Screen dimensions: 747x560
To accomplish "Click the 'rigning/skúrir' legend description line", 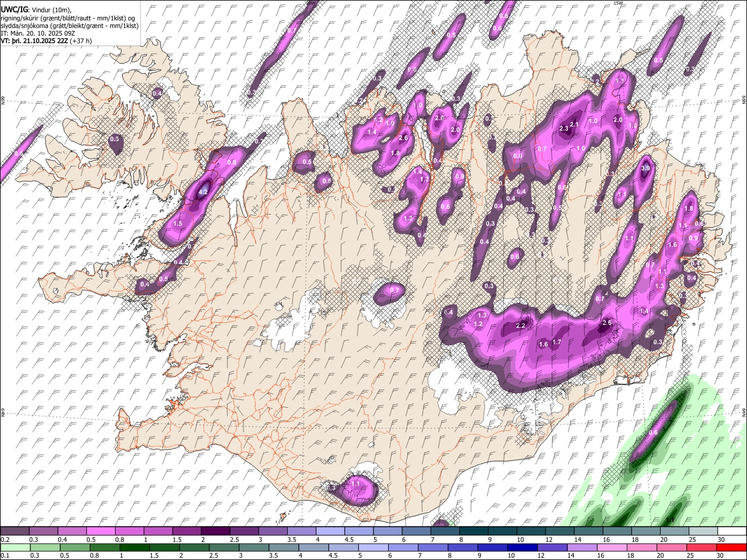I will 68,17.
